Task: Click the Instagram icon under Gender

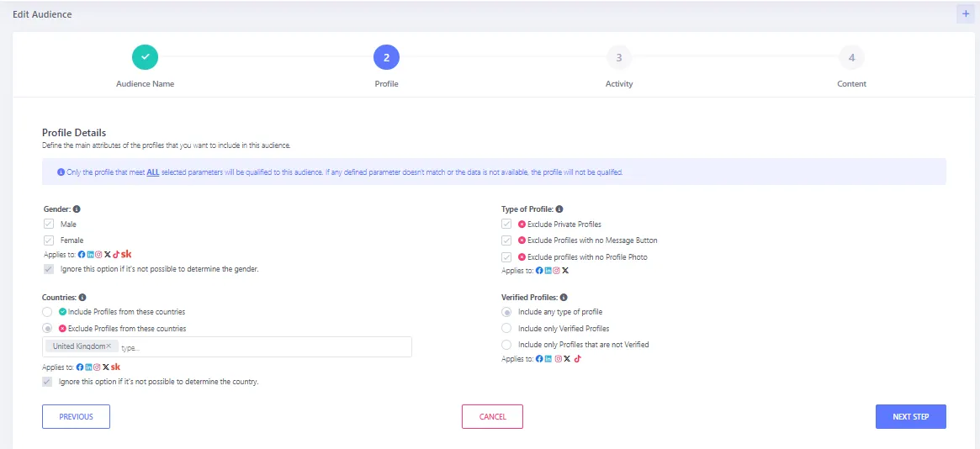Action: click(98, 254)
